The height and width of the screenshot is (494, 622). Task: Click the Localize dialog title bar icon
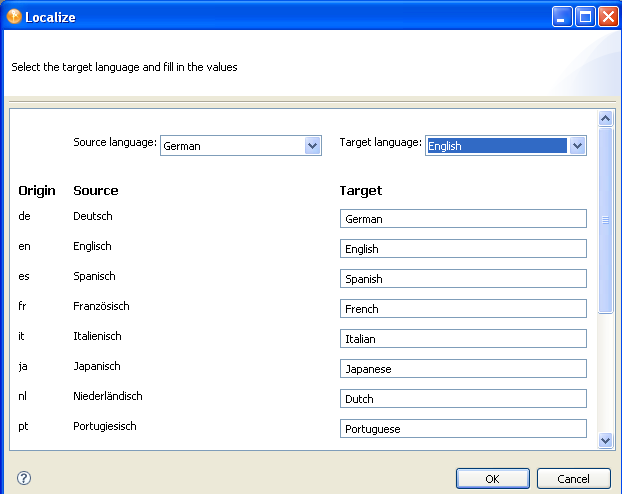(x=14, y=16)
